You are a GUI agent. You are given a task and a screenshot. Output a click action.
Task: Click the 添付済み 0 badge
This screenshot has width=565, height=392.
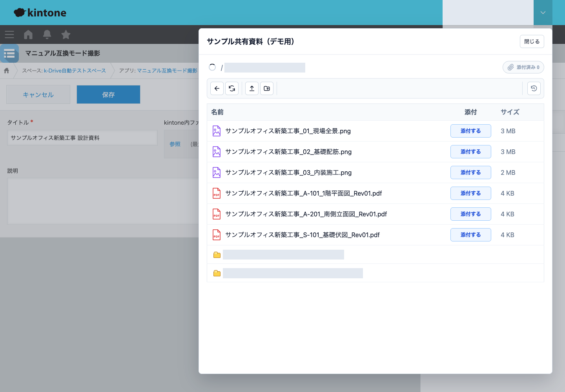point(523,67)
